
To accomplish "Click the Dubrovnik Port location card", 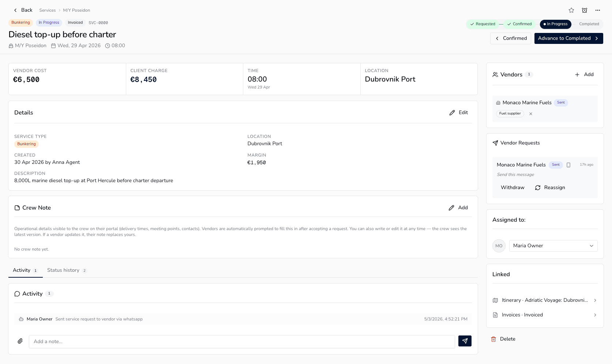I will coord(419,79).
